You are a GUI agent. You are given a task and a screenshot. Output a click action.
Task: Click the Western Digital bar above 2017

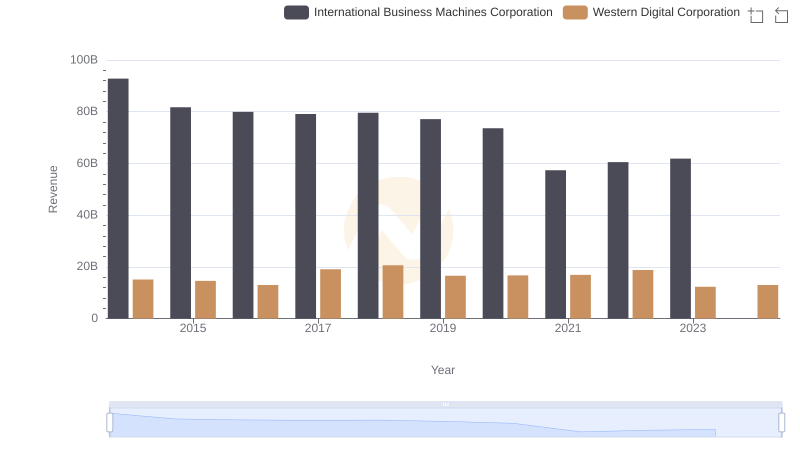pos(331,294)
